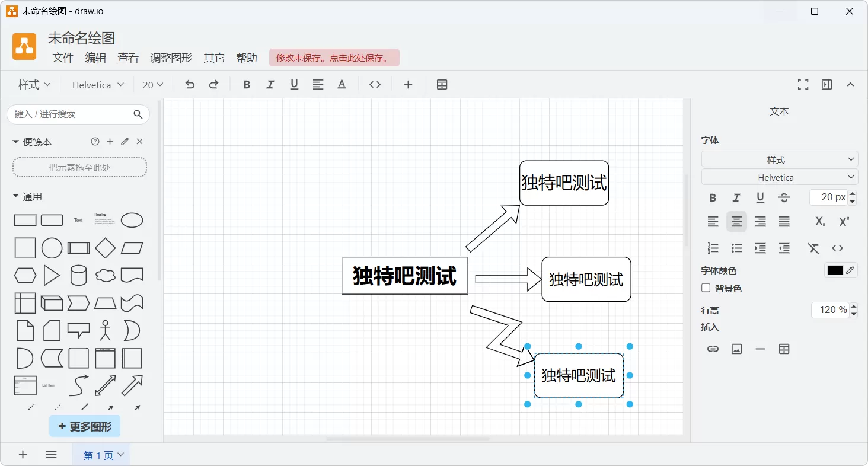
Task: Select the Insert link icon under 插入
Action: pyautogui.click(x=713, y=349)
